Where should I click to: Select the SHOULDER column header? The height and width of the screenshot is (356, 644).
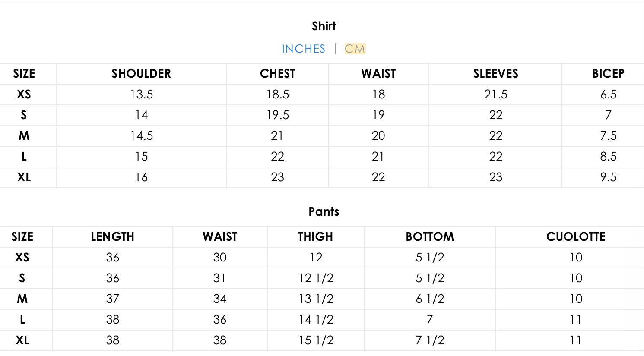pyautogui.click(x=141, y=74)
